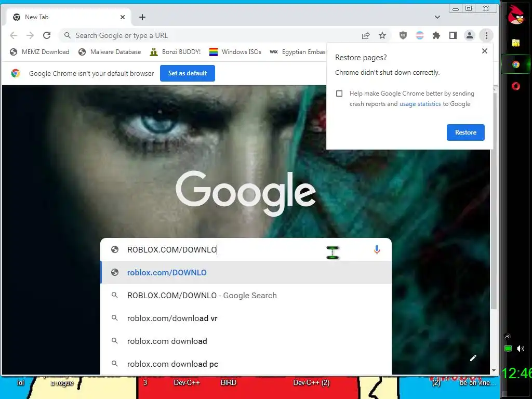Open the Extensions puzzle piece menu
The image size is (532, 399).
click(x=436, y=35)
